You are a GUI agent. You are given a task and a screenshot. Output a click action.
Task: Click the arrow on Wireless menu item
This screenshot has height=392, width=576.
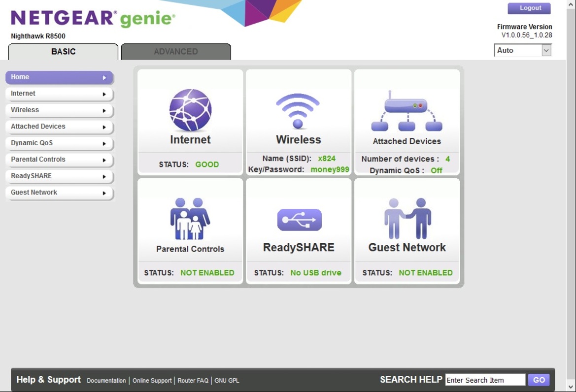pyautogui.click(x=104, y=111)
